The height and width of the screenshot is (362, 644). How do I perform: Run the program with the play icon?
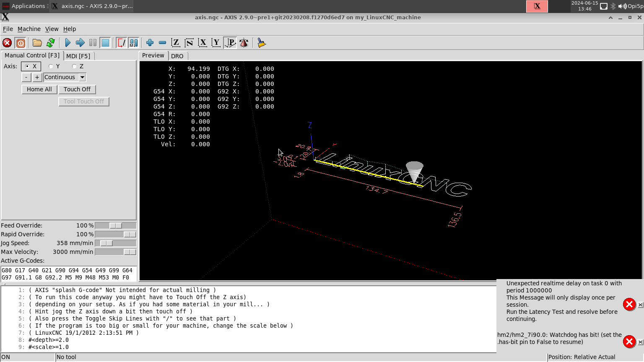click(68, 43)
